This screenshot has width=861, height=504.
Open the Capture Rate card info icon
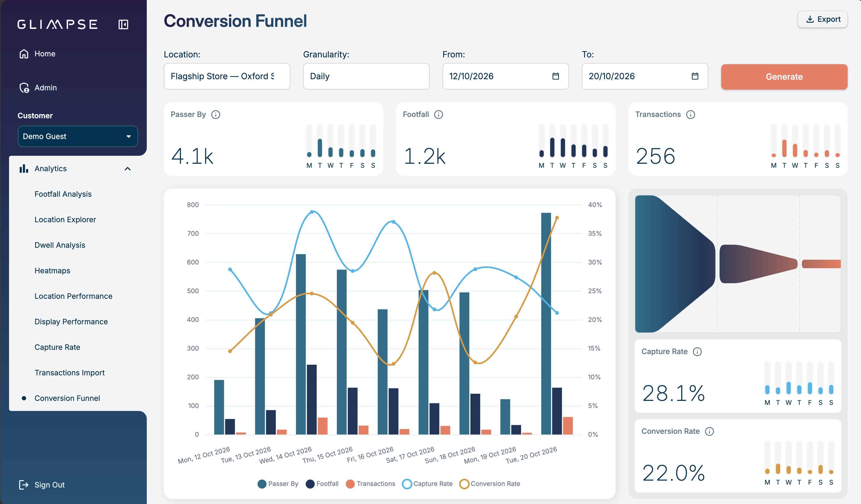point(697,351)
